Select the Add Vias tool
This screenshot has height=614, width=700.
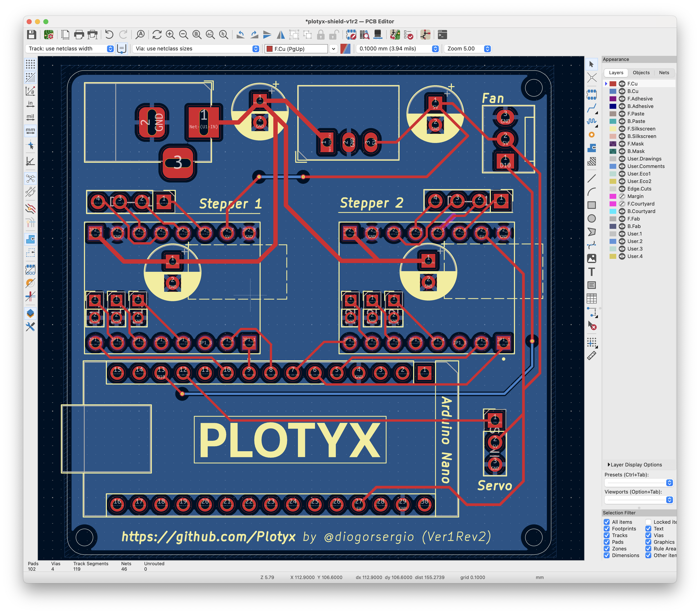(x=591, y=135)
